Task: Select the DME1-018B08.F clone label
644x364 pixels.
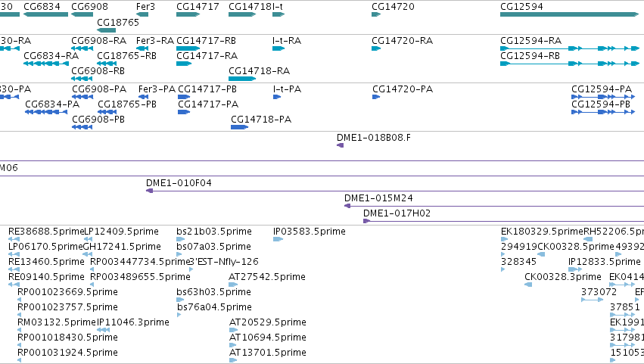Action: [374, 138]
